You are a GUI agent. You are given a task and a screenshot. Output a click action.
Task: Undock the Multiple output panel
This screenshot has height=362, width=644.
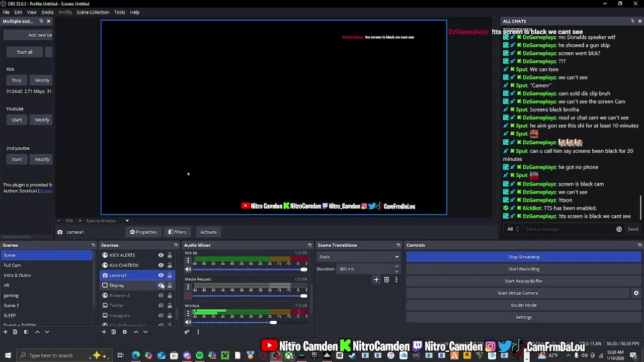(x=41, y=21)
